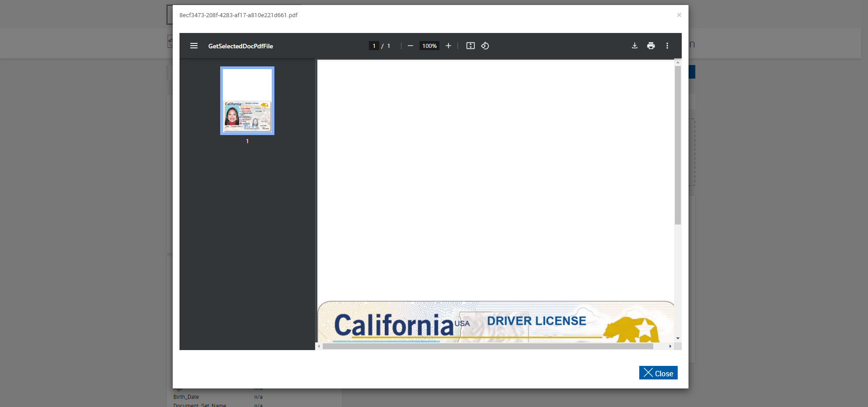This screenshot has height=407, width=868.
Task: Click the GetSelectedDocPdfFile title text
Action: tap(241, 46)
